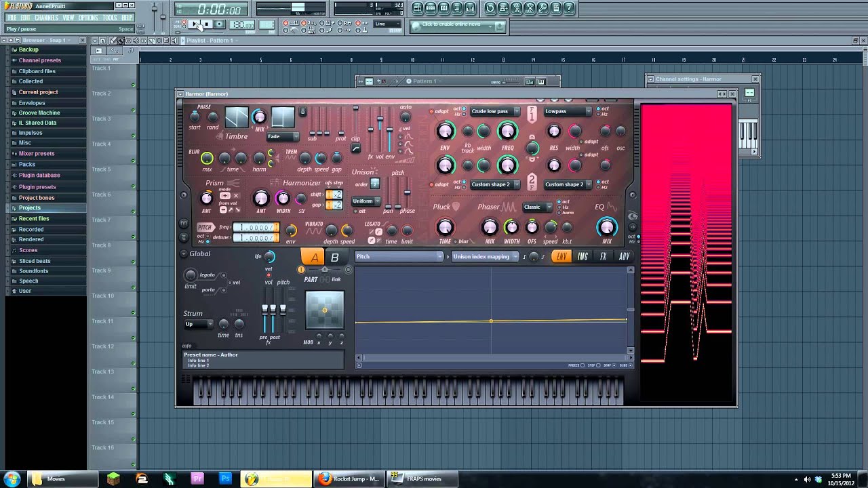Open the OPTIONS menu

coord(88,18)
